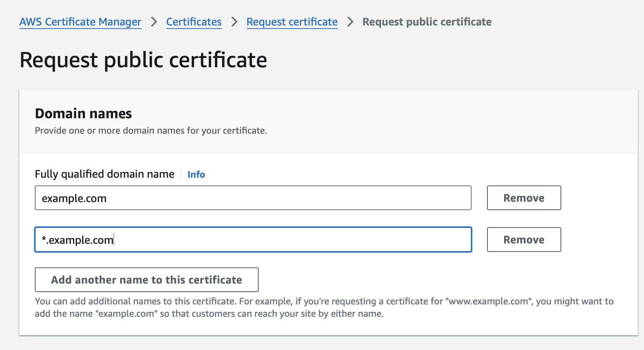Click the Request public certificate page heading
The width and height of the screenshot is (644, 350).
[143, 60]
